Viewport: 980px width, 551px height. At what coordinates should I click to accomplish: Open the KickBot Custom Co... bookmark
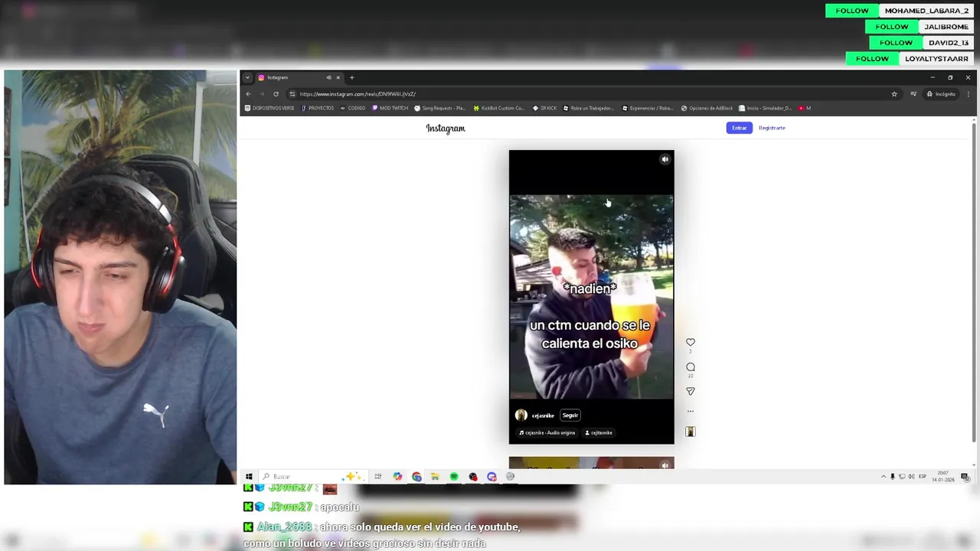tap(499, 108)
